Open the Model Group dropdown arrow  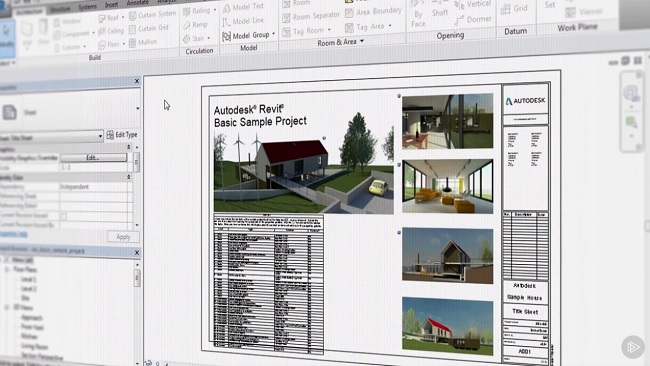pos(274,34)
